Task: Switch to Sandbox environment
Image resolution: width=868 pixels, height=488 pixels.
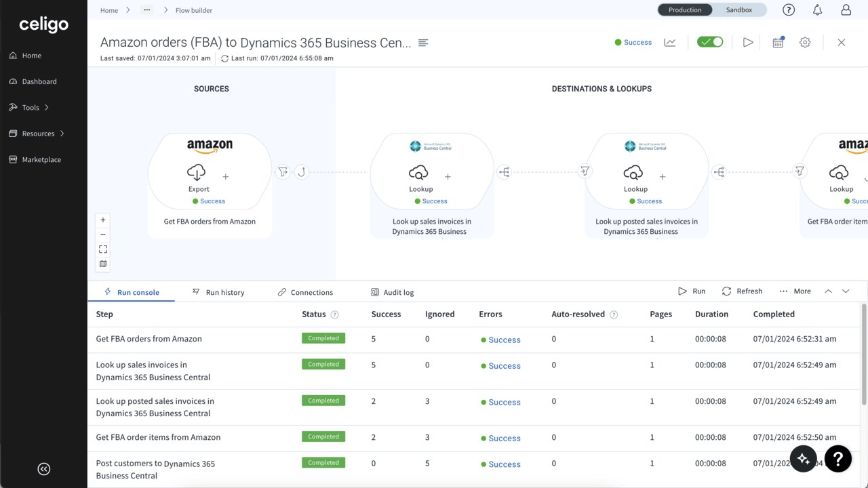Action: click(738, 10)
